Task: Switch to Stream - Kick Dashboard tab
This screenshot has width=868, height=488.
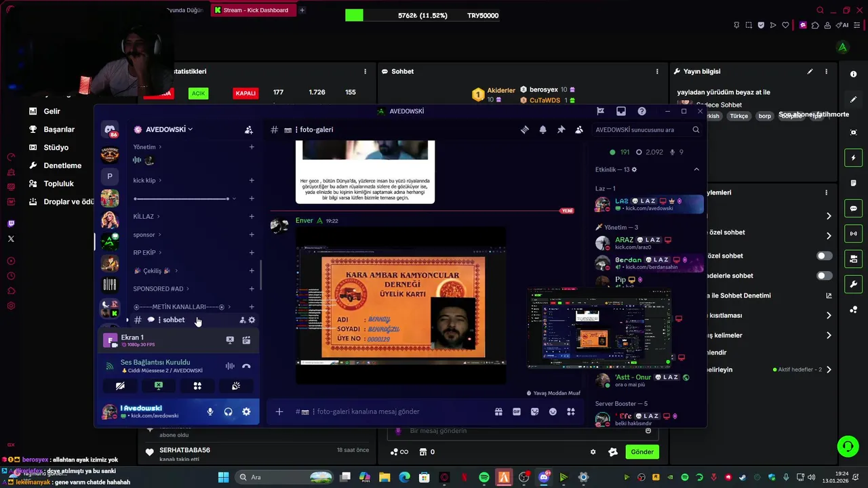Action: pyautogui.click(x=254, y=10)
